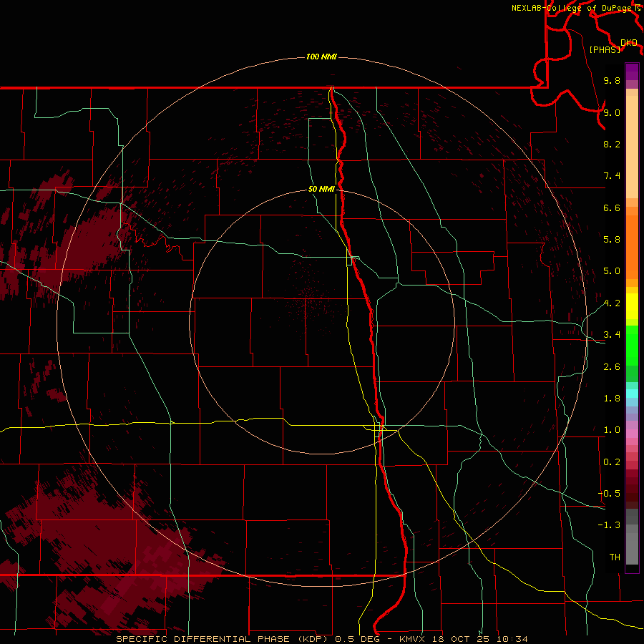Image resolution: width=644 pixels, height=644 pixels.
Task: Click the 3.4 legend value
Action: (612, 335)
